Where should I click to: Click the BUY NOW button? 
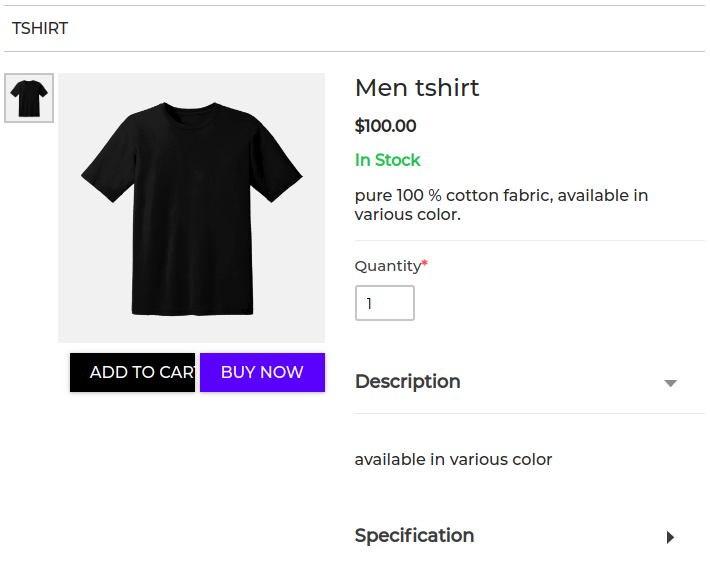pyautogui.click(x=262, y=372)
